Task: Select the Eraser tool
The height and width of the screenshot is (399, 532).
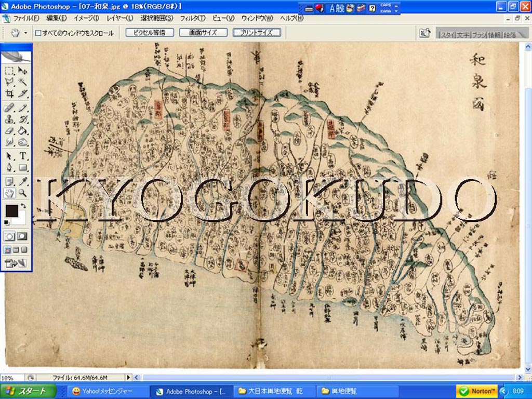Action: click(x=9, y=130)
